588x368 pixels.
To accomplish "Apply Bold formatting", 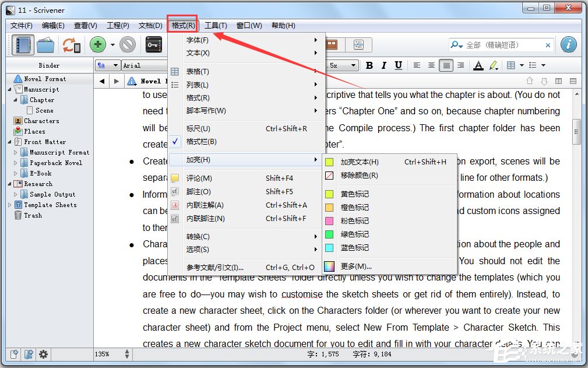I will point(369,65).
